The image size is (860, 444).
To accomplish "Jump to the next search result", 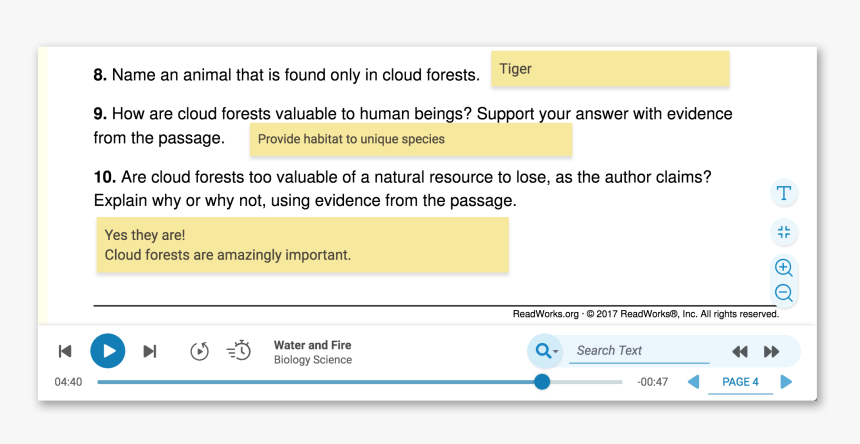I will click(x=772, y=351).
